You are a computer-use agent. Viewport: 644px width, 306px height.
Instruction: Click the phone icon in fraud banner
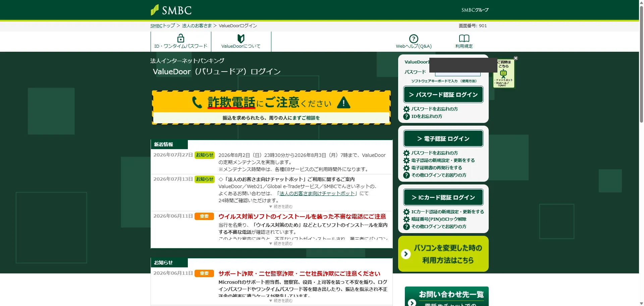(x=197, y=102)
